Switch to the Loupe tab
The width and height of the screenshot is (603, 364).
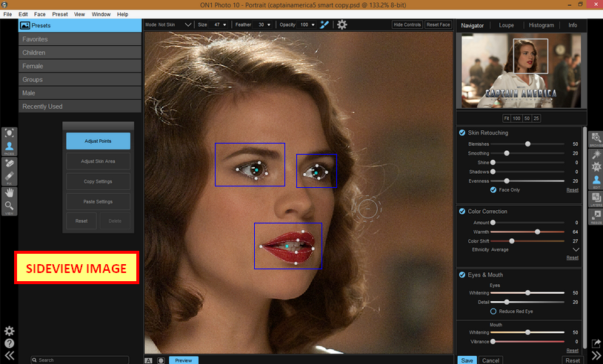pos(506,25)
